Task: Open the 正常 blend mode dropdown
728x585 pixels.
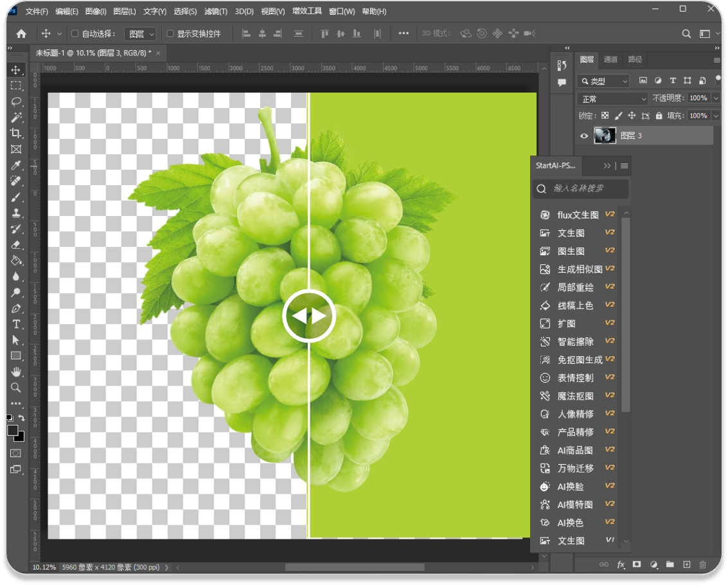Action: (613, 99)
